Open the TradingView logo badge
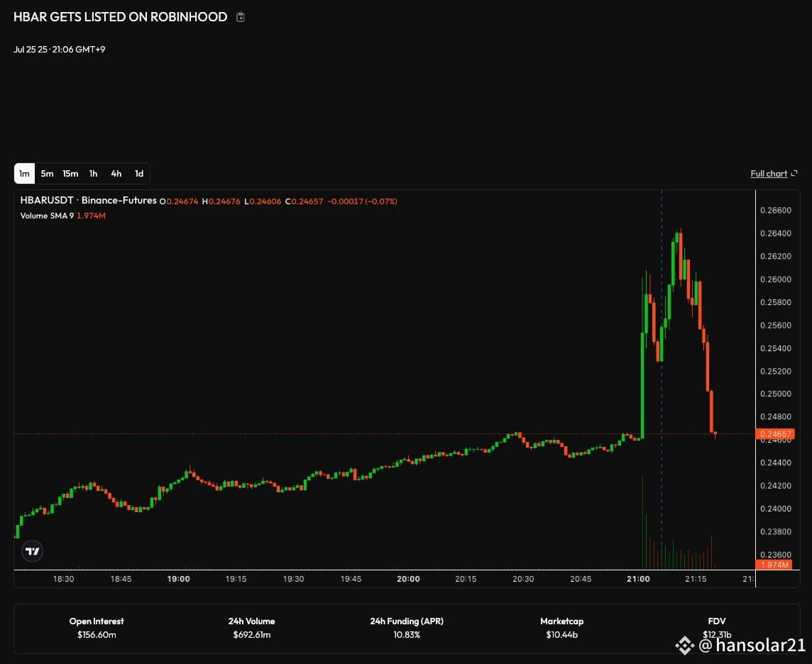812x664 pixels. [x=32, y=551]
